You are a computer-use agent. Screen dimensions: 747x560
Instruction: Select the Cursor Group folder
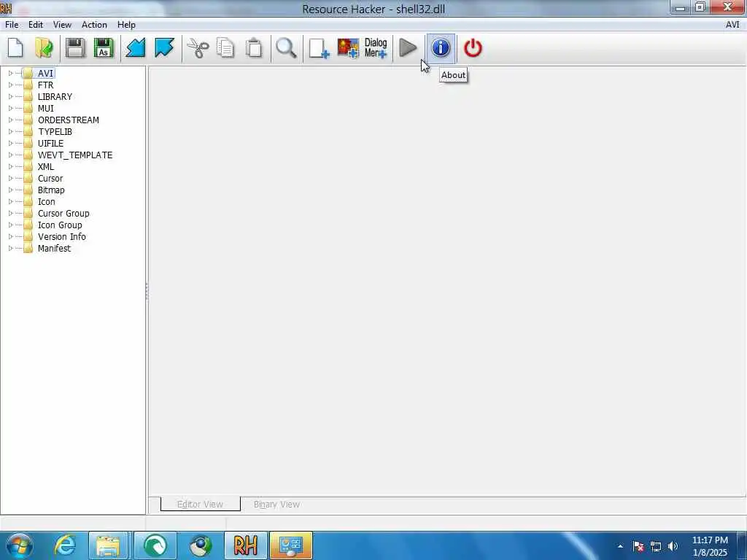coord(63,214)
